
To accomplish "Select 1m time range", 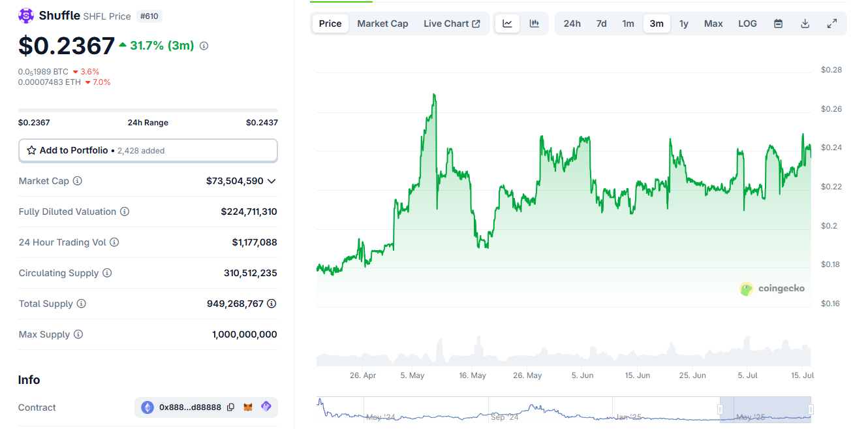I will point(628,24).
